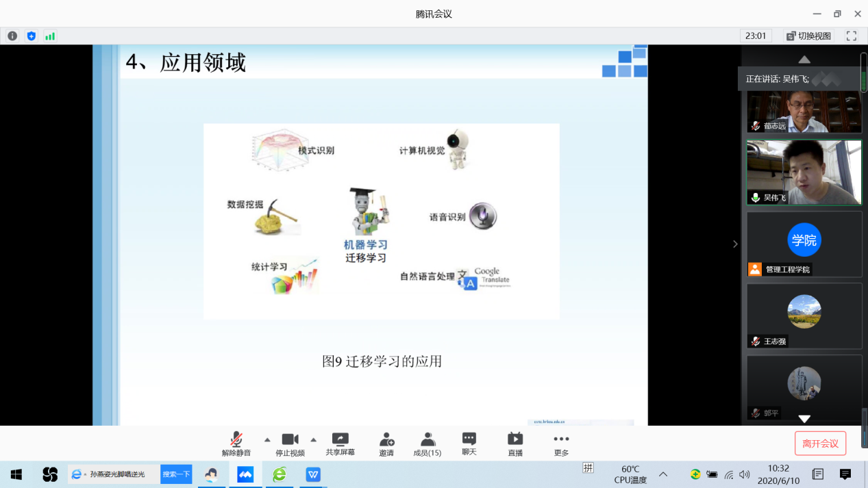Screen dimensions: 868x488
Task: Open the 邀请 invite icon
Action: [386, 444]
